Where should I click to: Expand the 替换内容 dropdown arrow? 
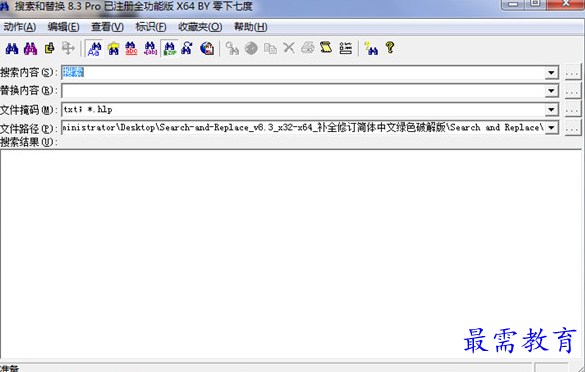(x=551, y=91)
